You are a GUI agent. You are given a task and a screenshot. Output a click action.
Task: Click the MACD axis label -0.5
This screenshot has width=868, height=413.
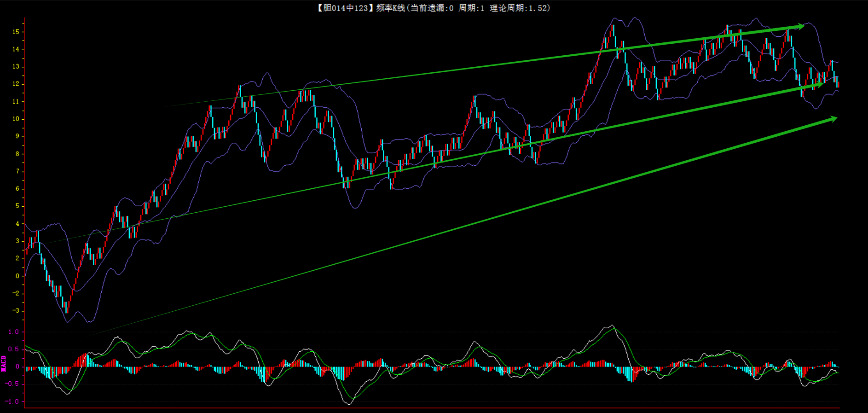12,384
